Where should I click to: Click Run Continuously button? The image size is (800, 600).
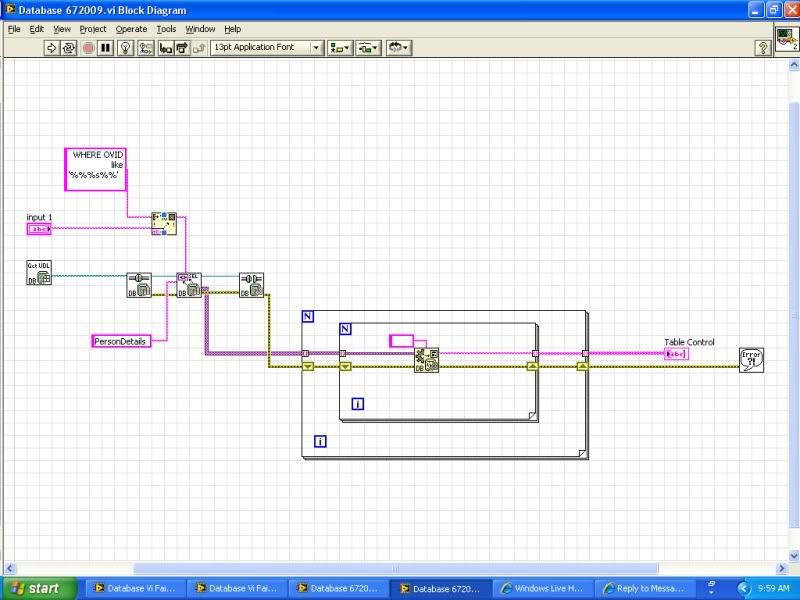click(69, 47)
